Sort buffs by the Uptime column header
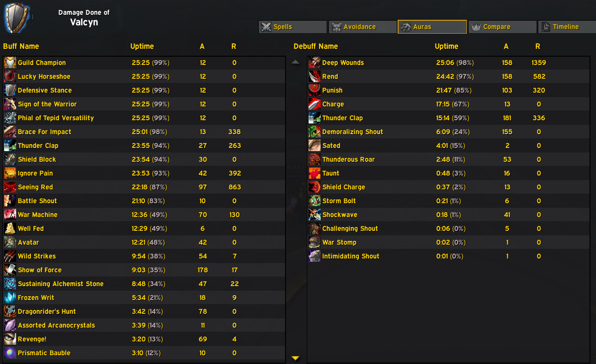The image size is (596, 364). pos(142,47)
